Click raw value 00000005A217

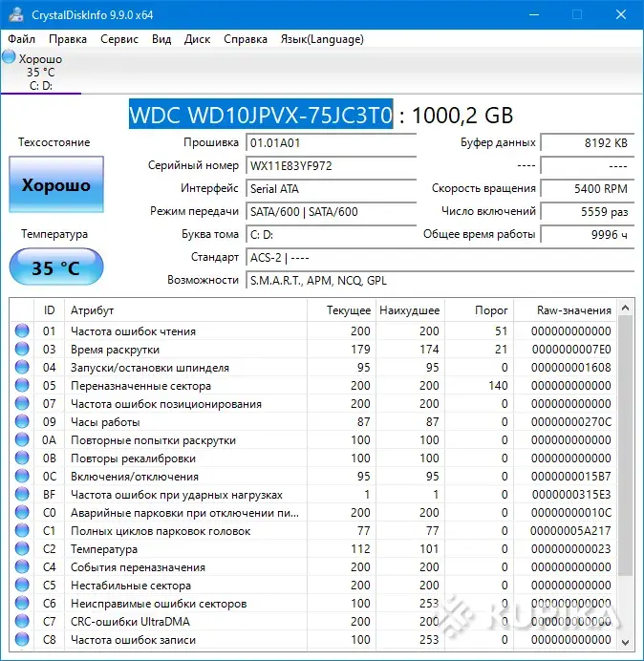click(x=570, y=531)
